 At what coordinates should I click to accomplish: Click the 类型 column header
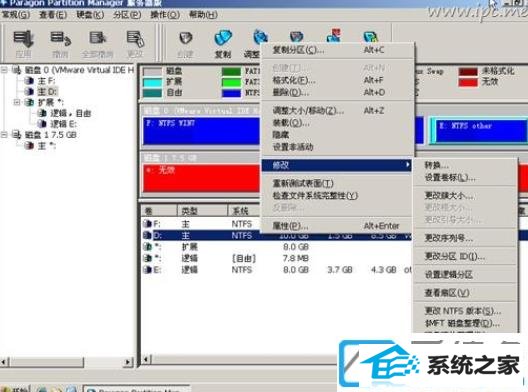point(202,211)
